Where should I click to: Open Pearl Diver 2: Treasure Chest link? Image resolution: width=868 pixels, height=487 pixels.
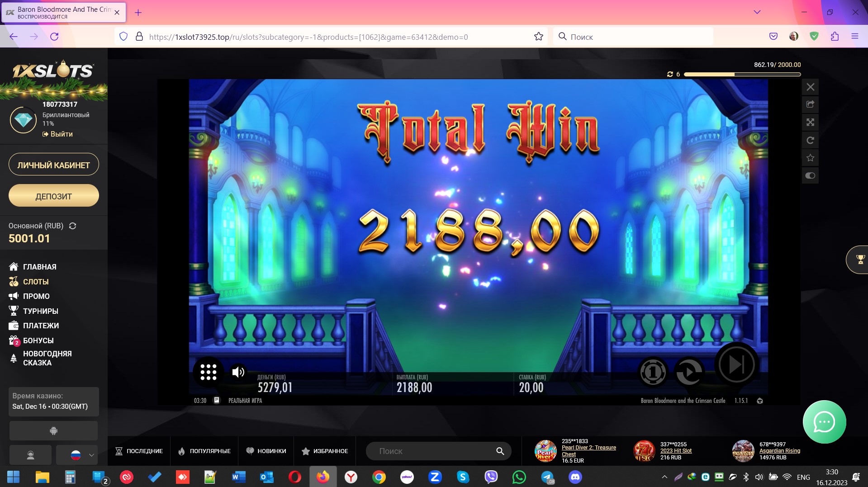[x=588, y=451]
